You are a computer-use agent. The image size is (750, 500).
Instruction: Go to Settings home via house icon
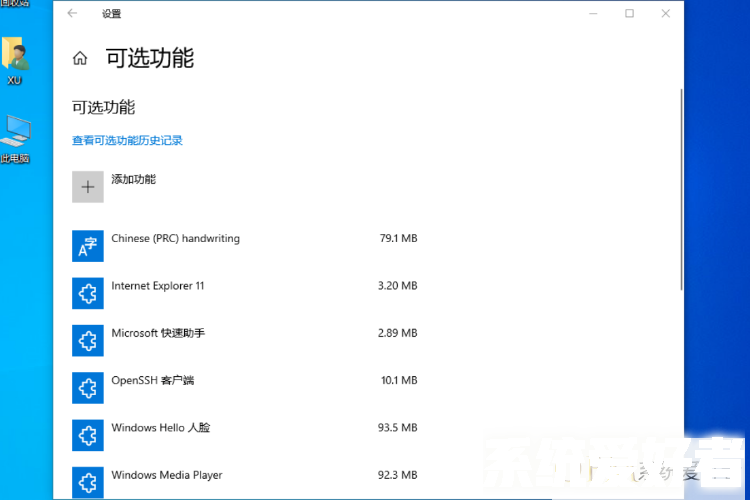(80, 59)
